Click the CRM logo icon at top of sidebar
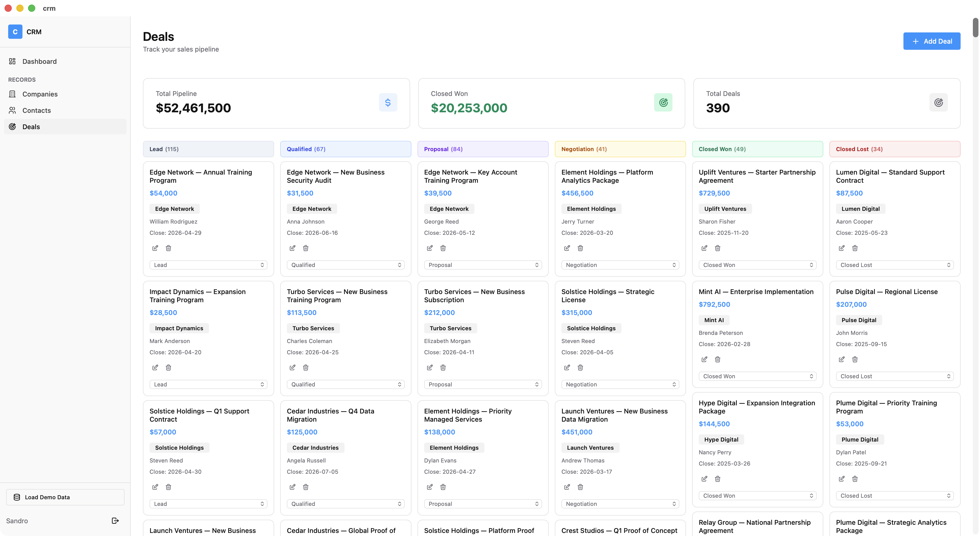 [x=15, y=32]
